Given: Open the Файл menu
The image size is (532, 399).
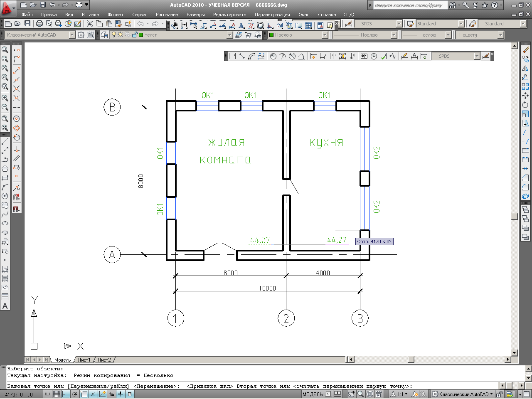Looking at the screenshot, I should click(27, 15).
